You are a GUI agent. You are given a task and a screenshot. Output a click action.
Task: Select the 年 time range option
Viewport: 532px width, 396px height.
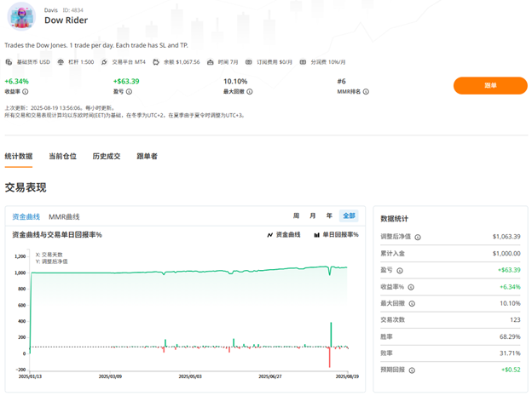[x=330, y=216]
